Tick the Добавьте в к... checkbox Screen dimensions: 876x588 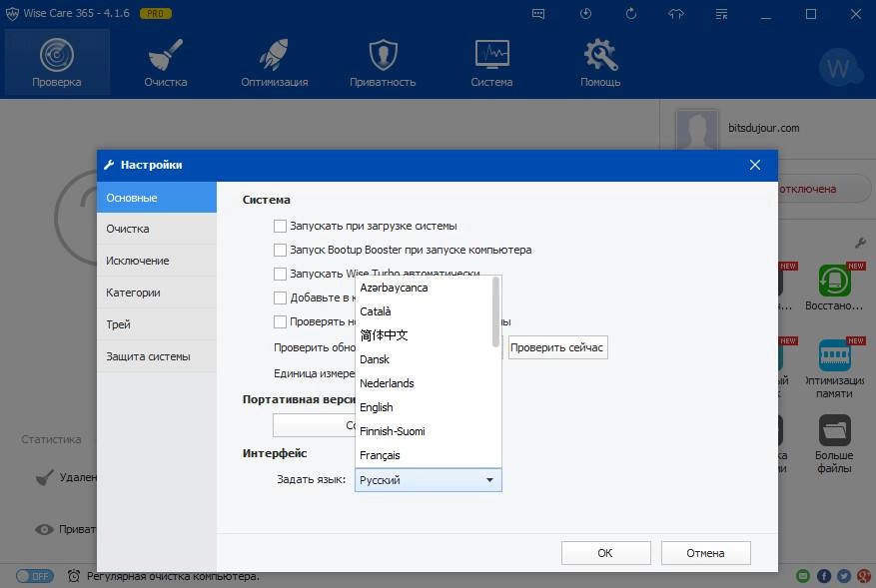[280, 298]
